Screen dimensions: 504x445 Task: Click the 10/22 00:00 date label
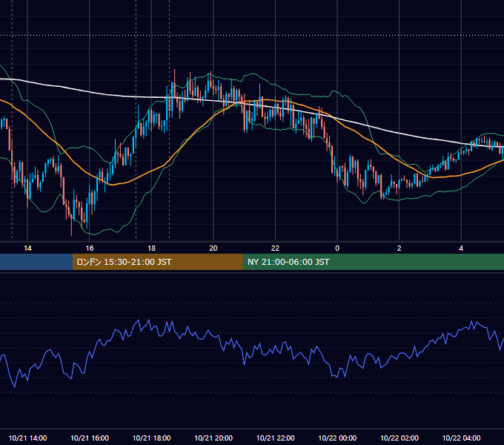337,438
